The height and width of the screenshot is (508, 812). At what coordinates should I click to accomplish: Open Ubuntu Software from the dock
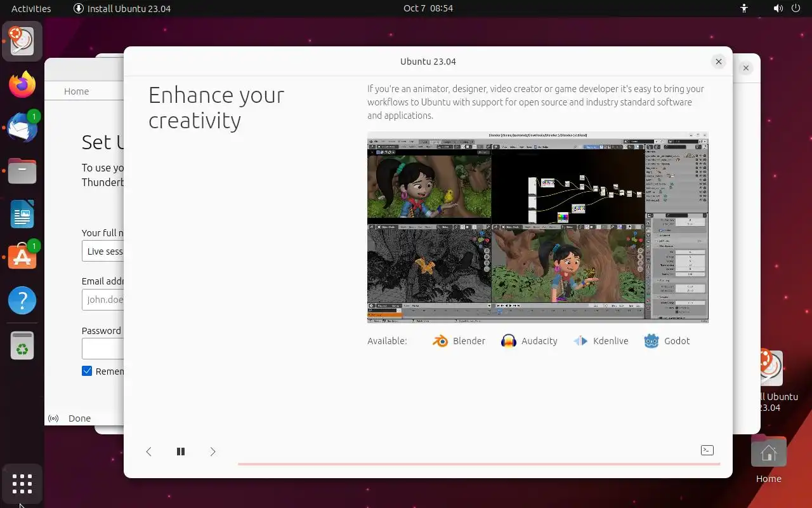pyautogui.click(x=22, y=257)
